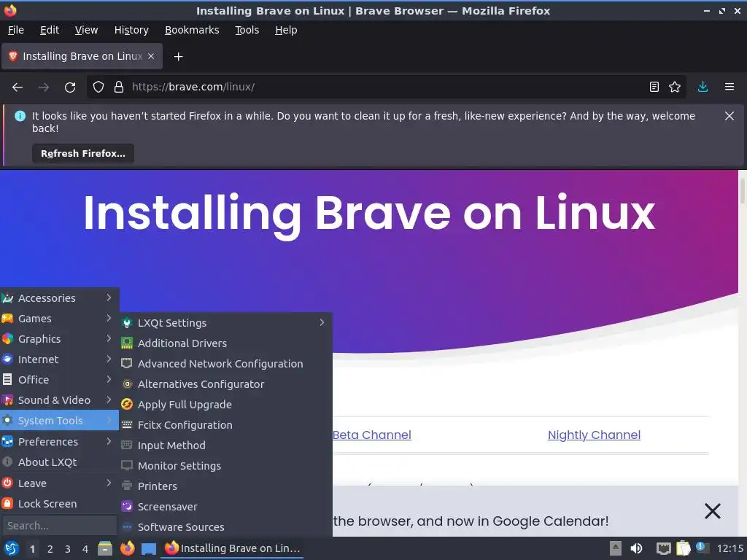
Task: Open Monitor Settings
Action: (225, 466)
